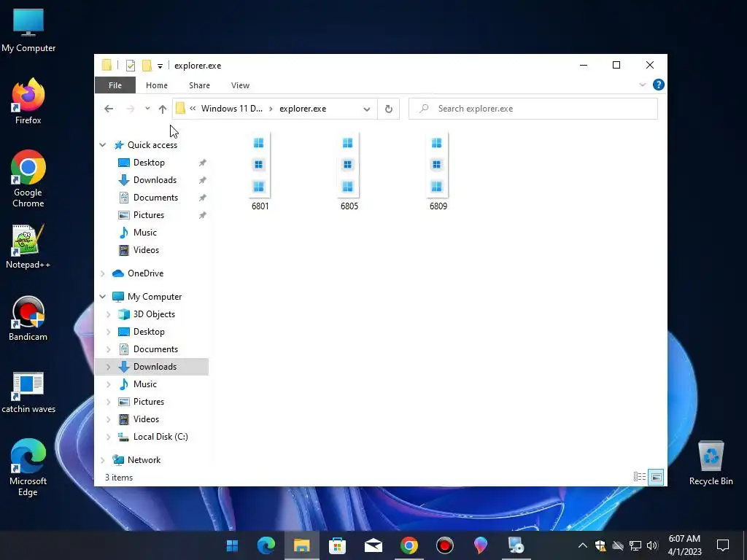Image resolution: width=747 pixels, height=560 pixels.
Task: Launch Firefox from the desktop
Action: [28, 101]
